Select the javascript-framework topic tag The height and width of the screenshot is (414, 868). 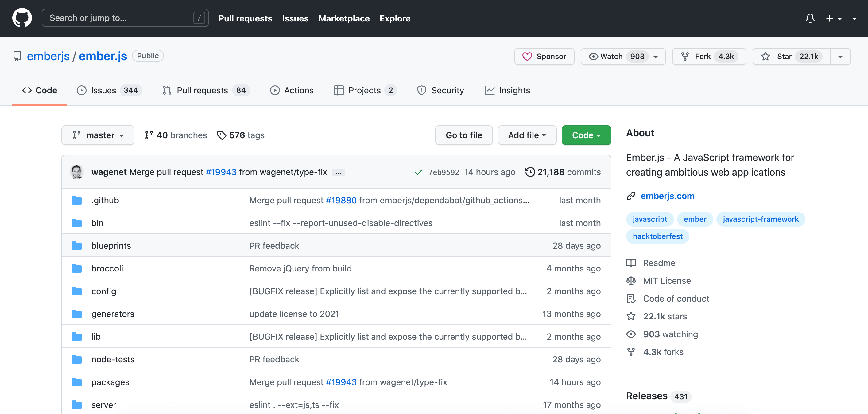[761, 219]
